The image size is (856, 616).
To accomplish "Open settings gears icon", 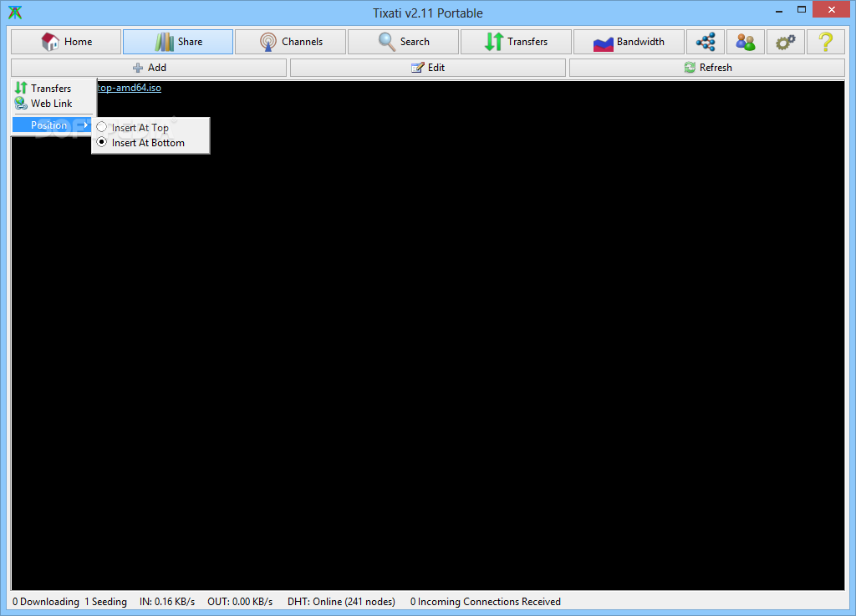I will (x=786, y=42).
